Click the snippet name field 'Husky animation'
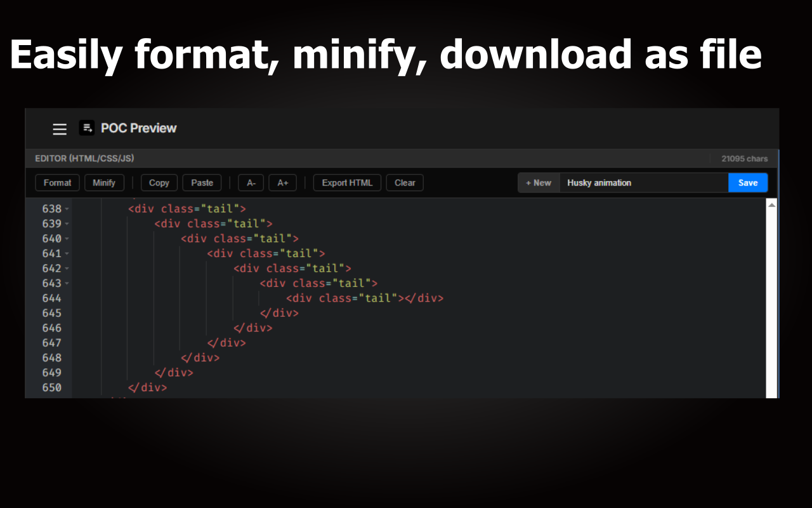The image size is (812, 508). 644,183
